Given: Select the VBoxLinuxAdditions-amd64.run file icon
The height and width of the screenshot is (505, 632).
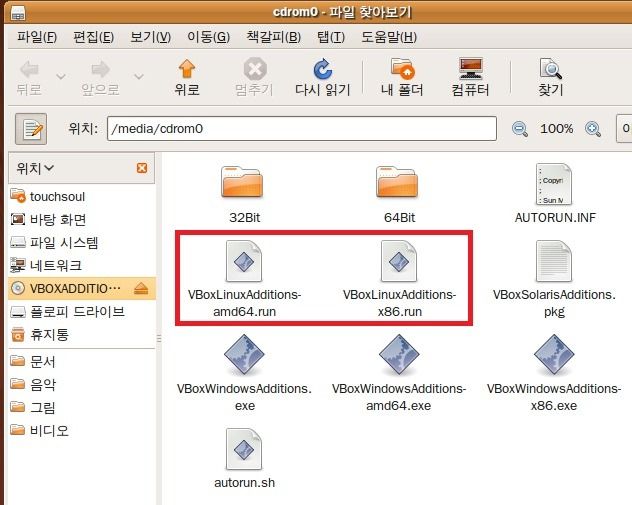Looking at the screenshot, I should (244, 261).
